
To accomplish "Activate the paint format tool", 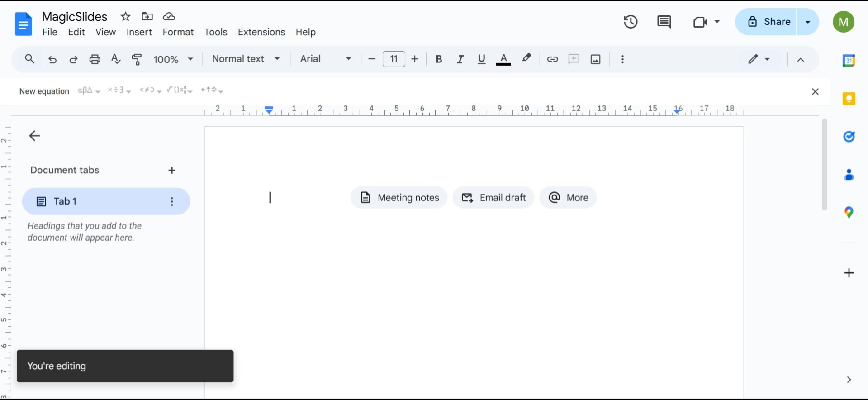I will (x=137, y=59).
